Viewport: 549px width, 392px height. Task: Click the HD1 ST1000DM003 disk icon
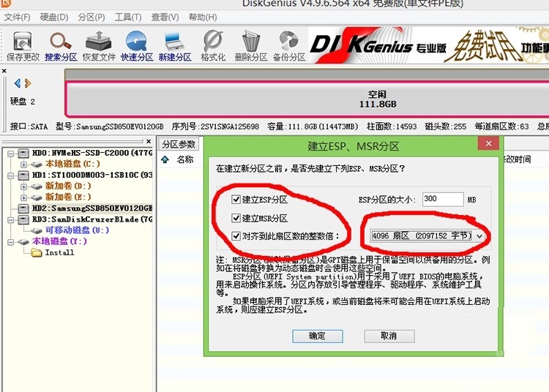23,175
